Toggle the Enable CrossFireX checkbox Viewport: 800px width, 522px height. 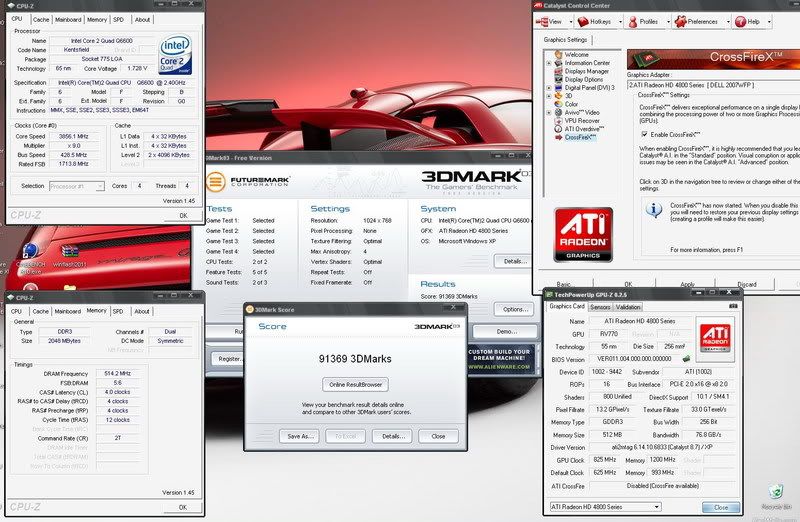[x=644, y=134]
